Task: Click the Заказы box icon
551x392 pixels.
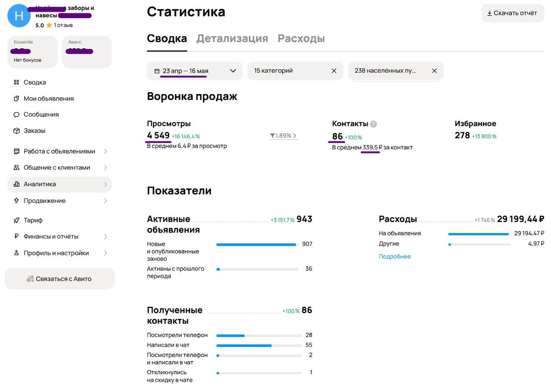Action: point(16,131)
